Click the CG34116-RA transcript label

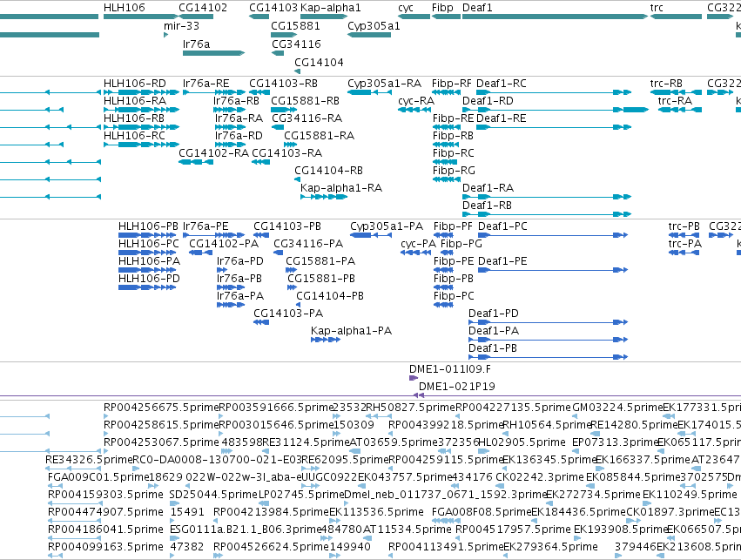click(x=307, y=118)
